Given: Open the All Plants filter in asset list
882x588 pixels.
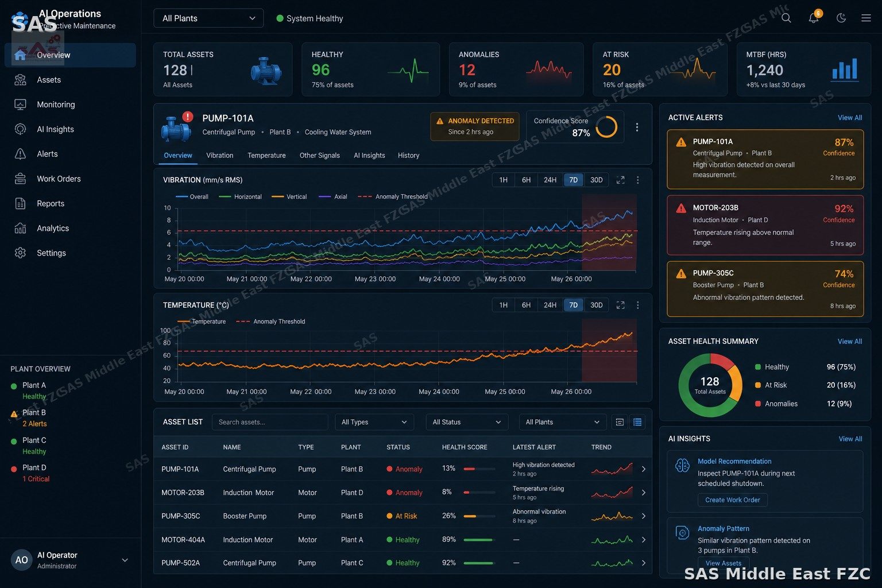Looking at the screenshot, I should [x=563, y=422].
